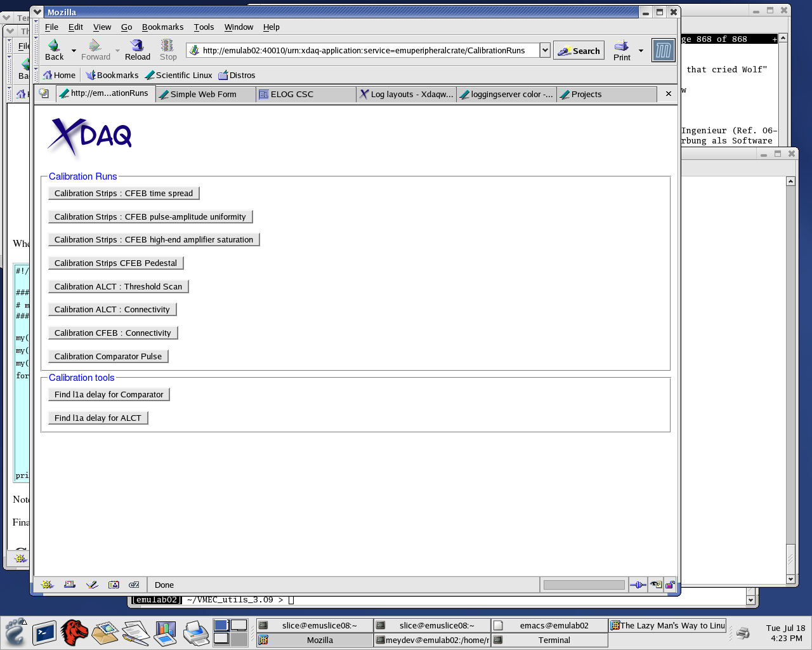Click the URL address field
Image resolution: width=812 pixels, height=650 pixels.
point(363,50)
